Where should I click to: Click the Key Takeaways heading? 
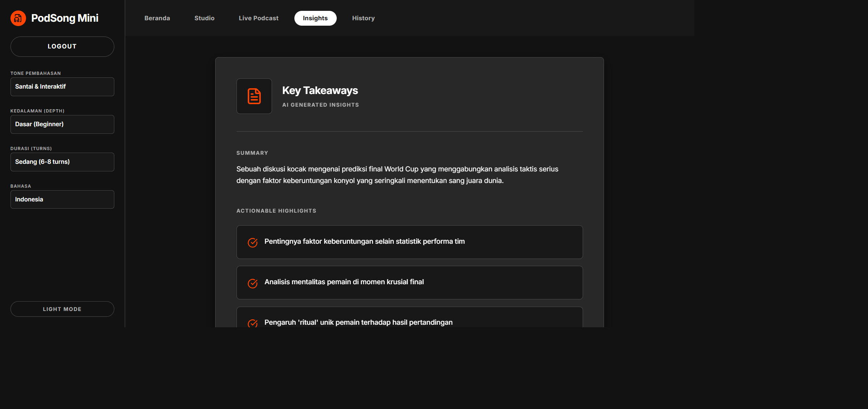tap(320, 90)
